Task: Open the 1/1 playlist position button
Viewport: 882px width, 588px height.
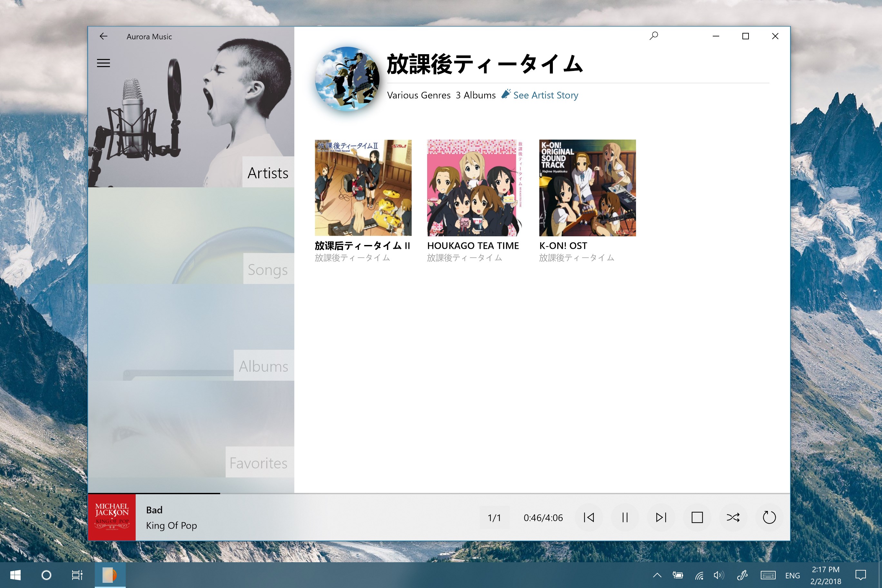Action: [494, 518]
